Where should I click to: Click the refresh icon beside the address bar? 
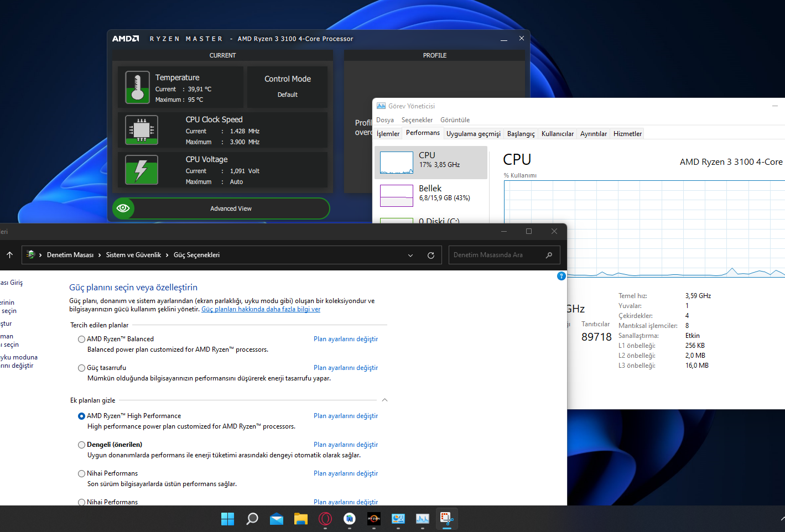(430, 255)
